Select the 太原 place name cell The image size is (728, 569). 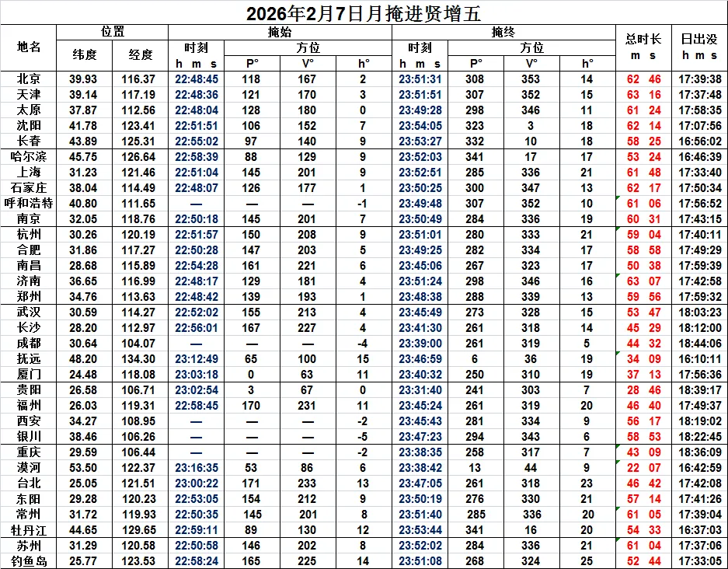coord(28,110)
